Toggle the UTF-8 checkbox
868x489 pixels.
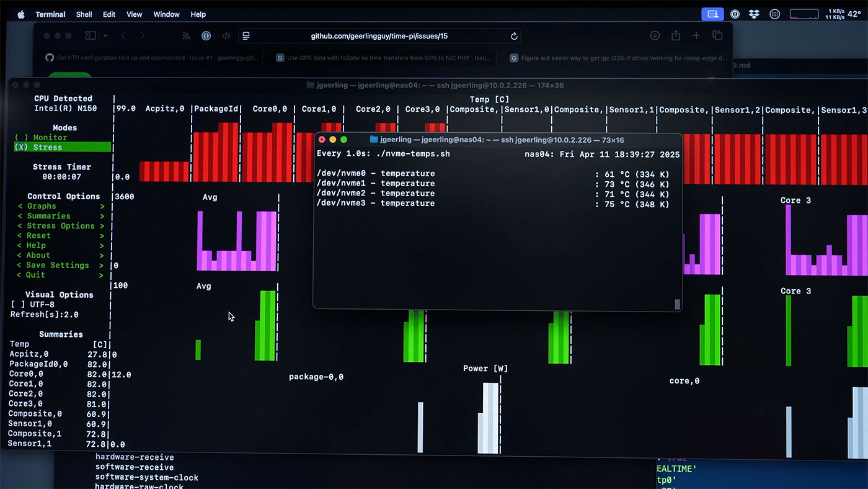click(x=33, y=305)
